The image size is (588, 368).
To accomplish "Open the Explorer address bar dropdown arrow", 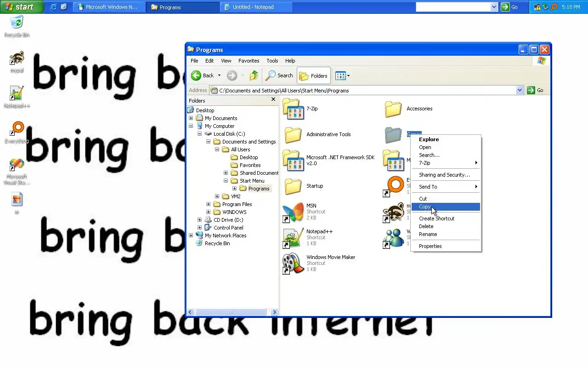I will [520, 90].
